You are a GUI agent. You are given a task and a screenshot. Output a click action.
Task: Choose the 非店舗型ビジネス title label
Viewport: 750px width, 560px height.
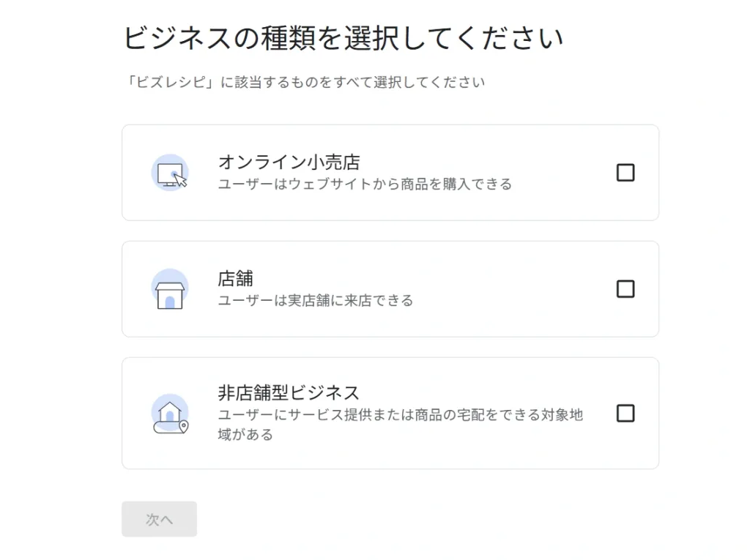pos(289,393)
